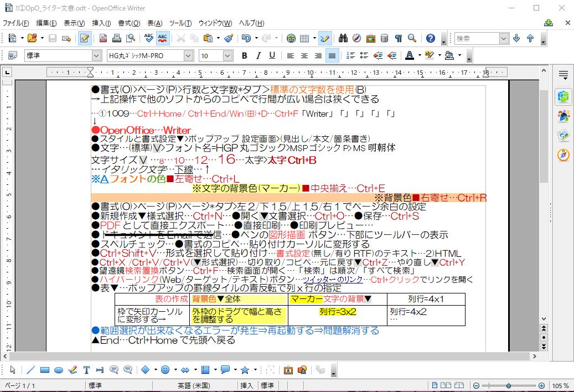Open sidebar Navigator compass icon

click(563, 155)
